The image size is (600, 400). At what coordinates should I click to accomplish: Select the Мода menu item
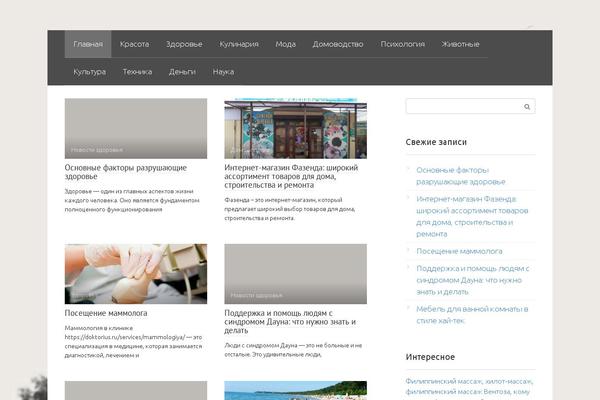tap(285, 44)
